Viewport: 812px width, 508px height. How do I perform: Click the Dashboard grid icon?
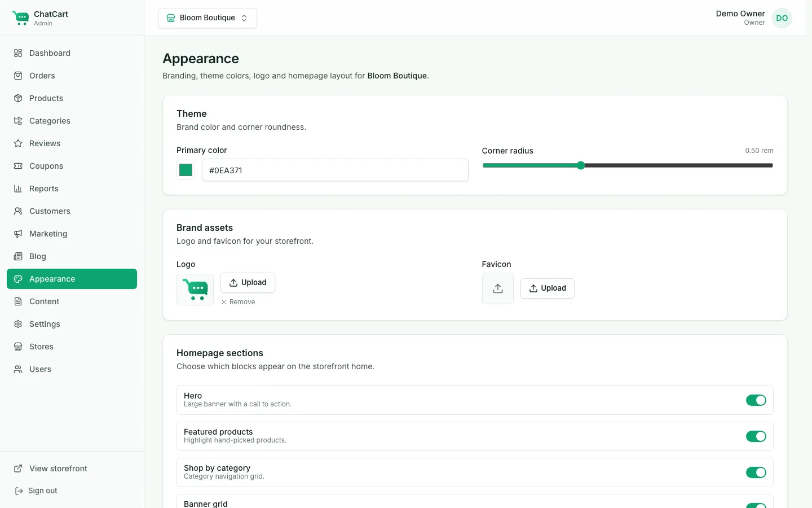[18, 53]
